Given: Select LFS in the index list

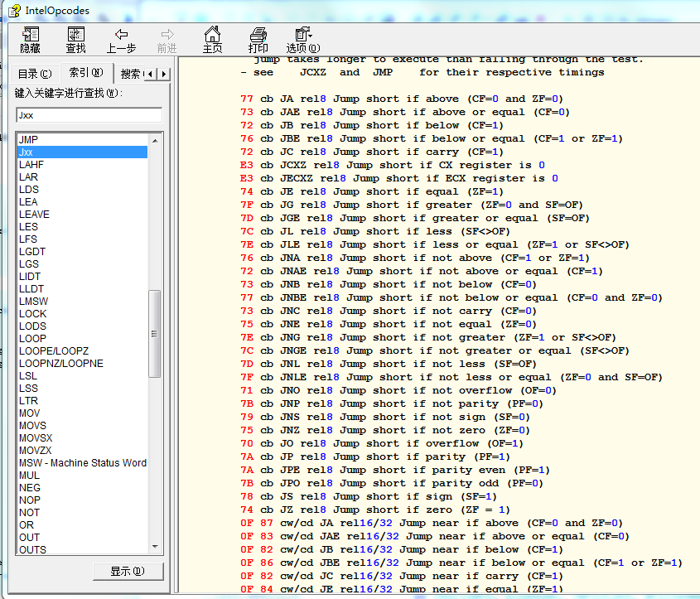Looking at the screenshot, I should (x=83, y=239).
